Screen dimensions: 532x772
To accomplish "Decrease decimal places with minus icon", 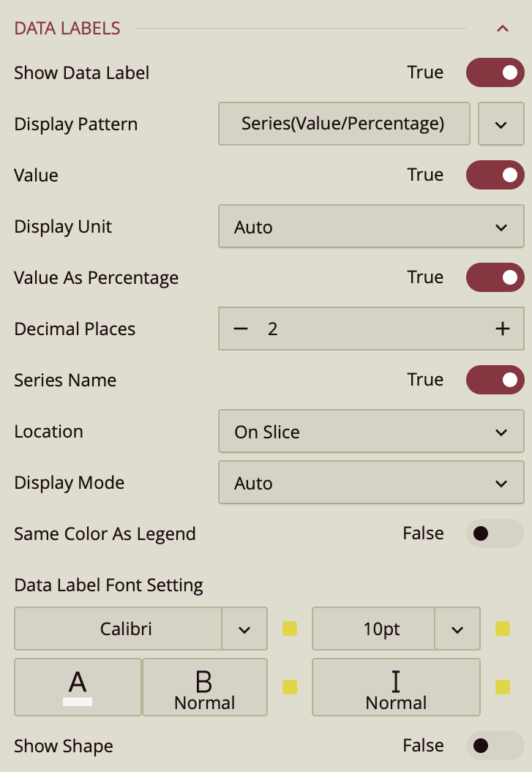I will (241, 329).
